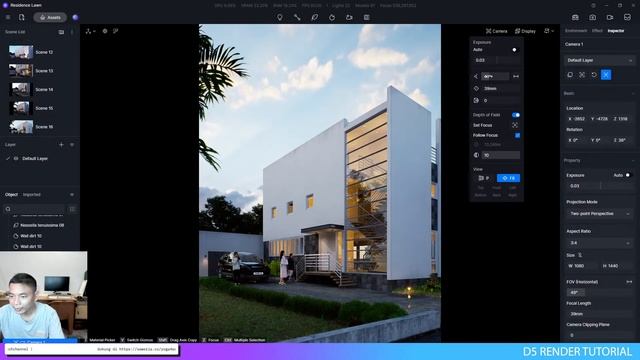The width and height of the screenshot is (640, 360).
Task: Switch to the Imported tab
Action: [x=31, y=195]
